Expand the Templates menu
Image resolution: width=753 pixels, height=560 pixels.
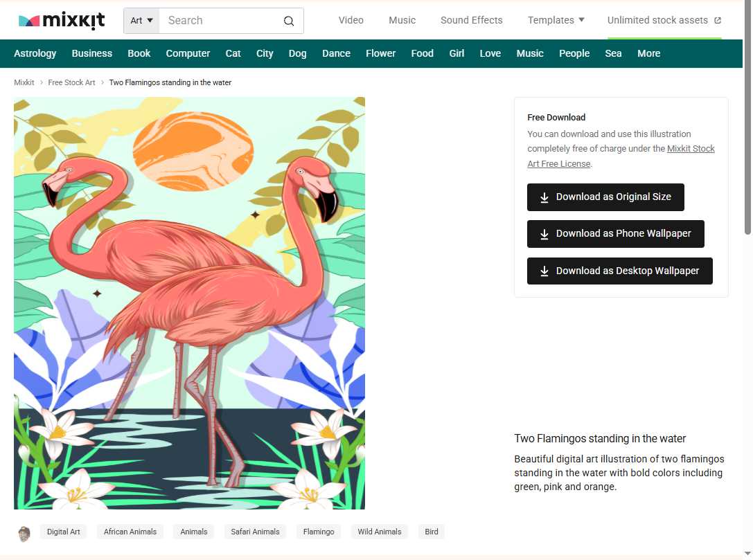pyautogui.click(x=556, y=20)
